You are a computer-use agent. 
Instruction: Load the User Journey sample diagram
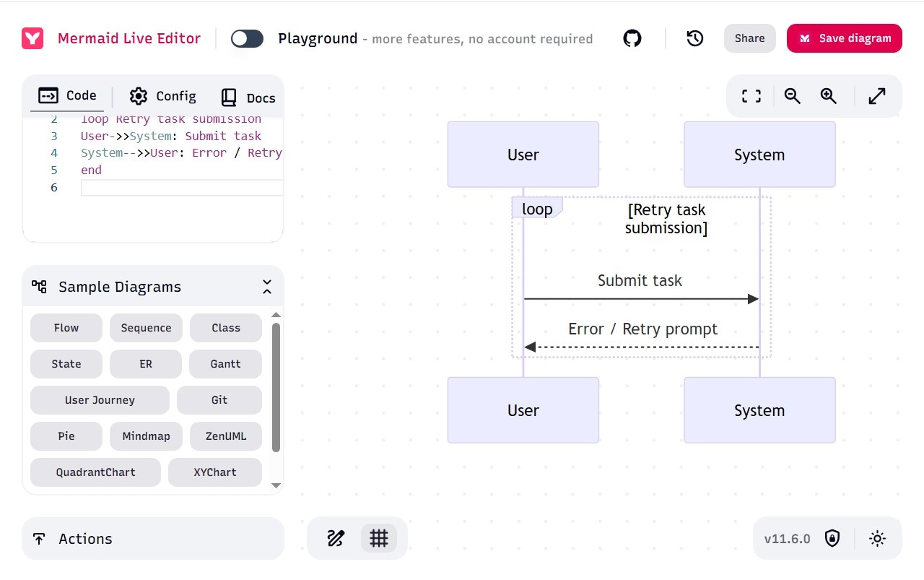tap(100, 400)
